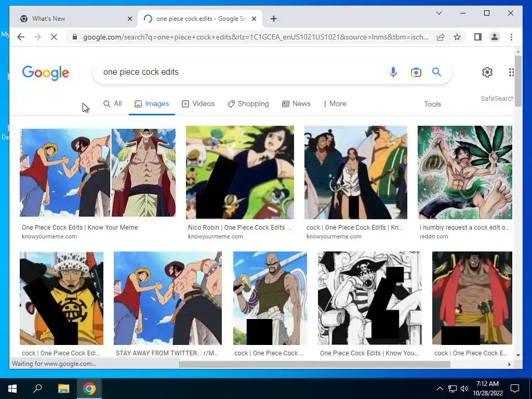Image resolution: width=532 pixels, height=399 pixels.
Task: Open the Nico Robin image result
Action: coord(240,172)
